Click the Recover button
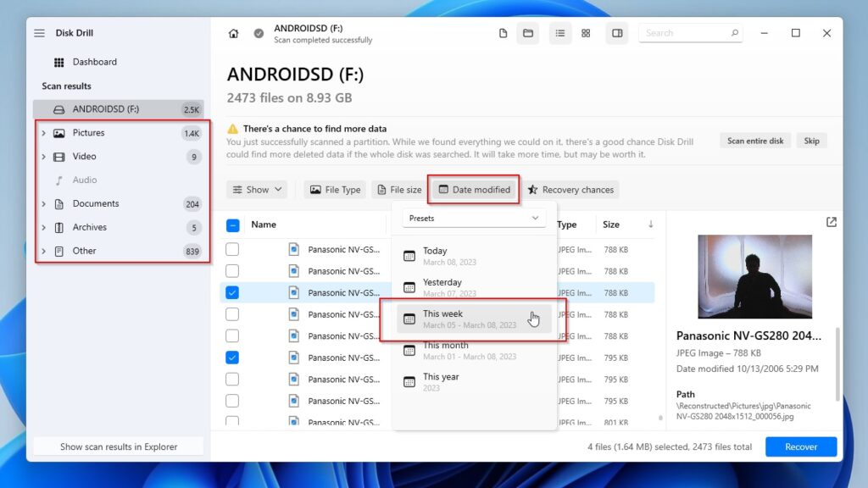The width and height of the screenshot is (868, 488). (x=801, y=446)
